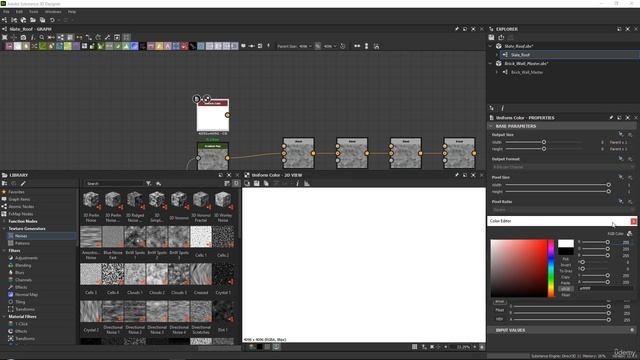Open the File menu
This screenshot has width=640, height=360.
pyautogui.click(x=6, y=12)
